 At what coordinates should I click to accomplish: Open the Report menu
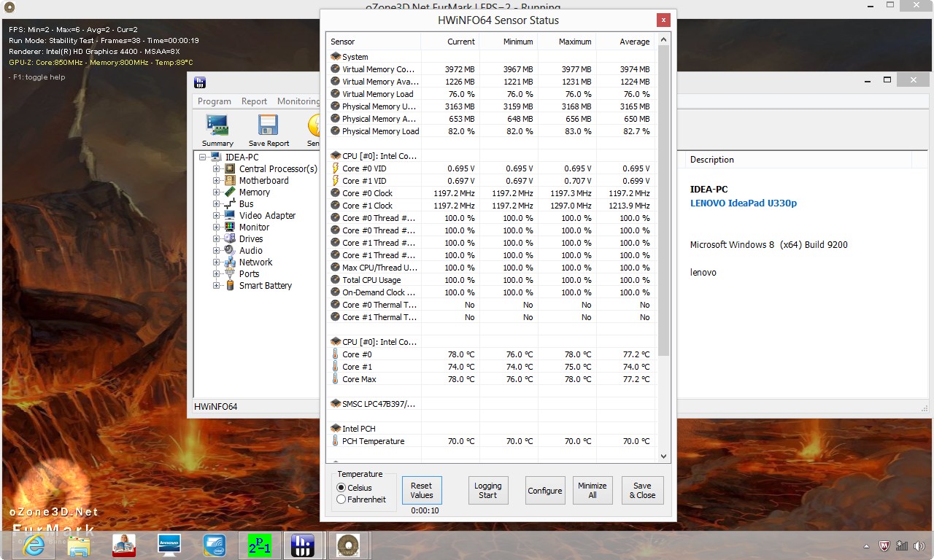point(254,101)
